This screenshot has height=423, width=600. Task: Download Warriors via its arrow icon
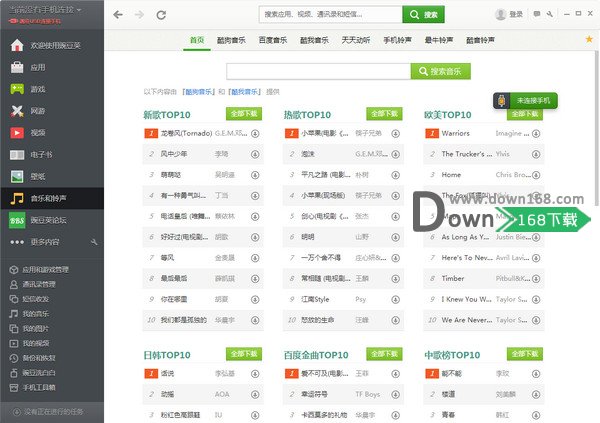(x=536, y=134)
